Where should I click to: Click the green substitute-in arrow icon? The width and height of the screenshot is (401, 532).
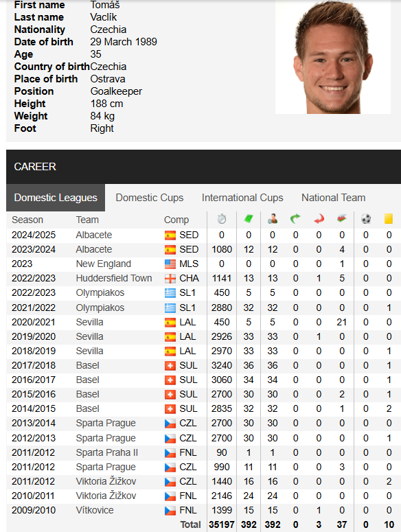coord(295,219)
